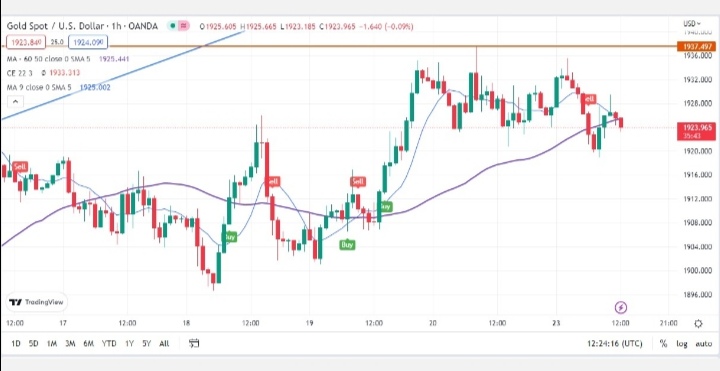Select the YTD time range
720x371 pixels.
tap(109, 343)
